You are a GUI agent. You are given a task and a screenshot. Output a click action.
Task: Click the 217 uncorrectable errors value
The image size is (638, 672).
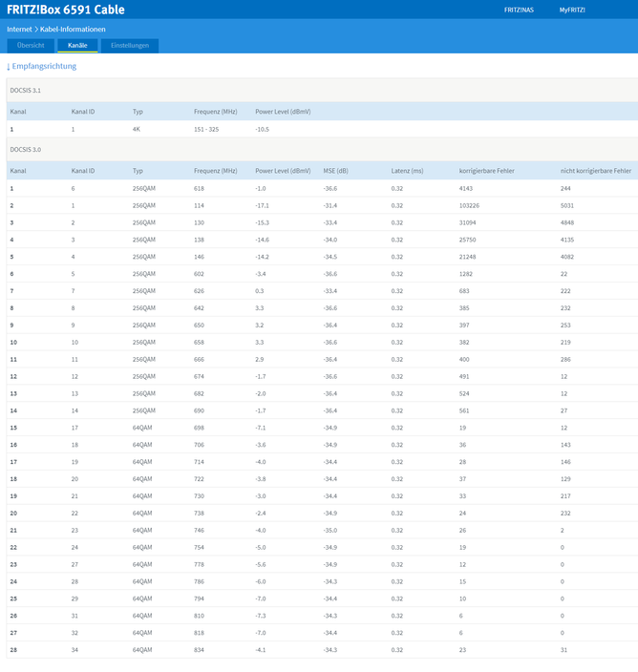click(x=565, y=496)
